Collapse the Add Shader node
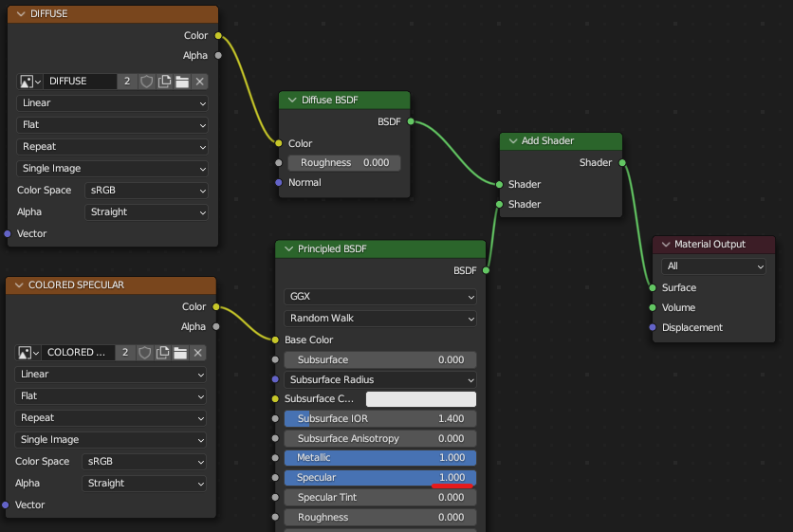 (513, 141)
